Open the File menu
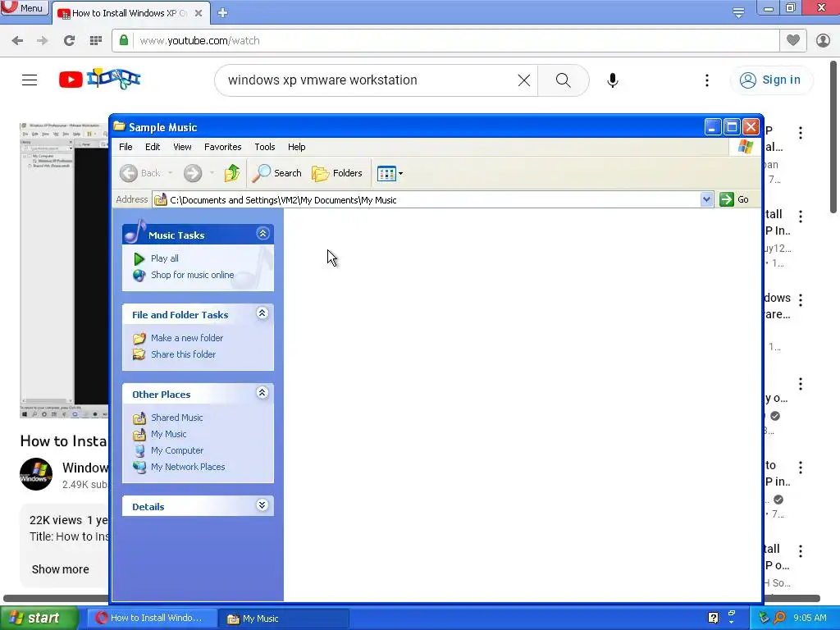The image size is (840, 630). pyautogui.click(x=126, y=147)
